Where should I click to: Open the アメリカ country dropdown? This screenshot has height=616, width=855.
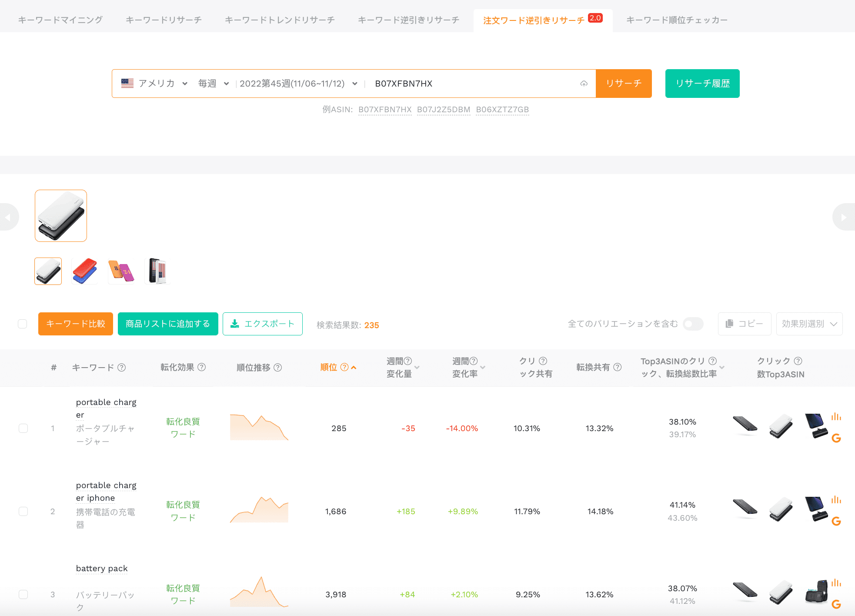[x=155, y=84]
